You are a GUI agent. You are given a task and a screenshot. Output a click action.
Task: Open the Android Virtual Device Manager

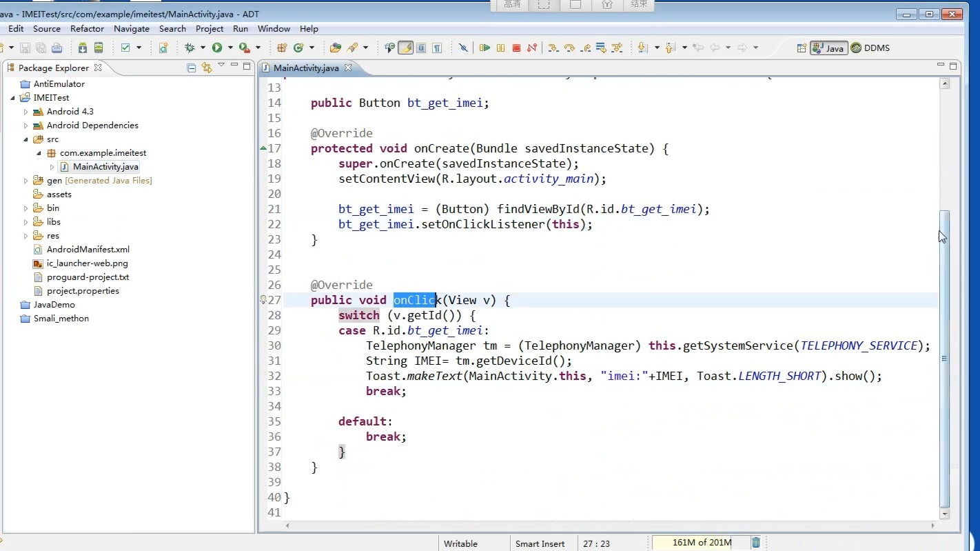click(x=99, y=48)
